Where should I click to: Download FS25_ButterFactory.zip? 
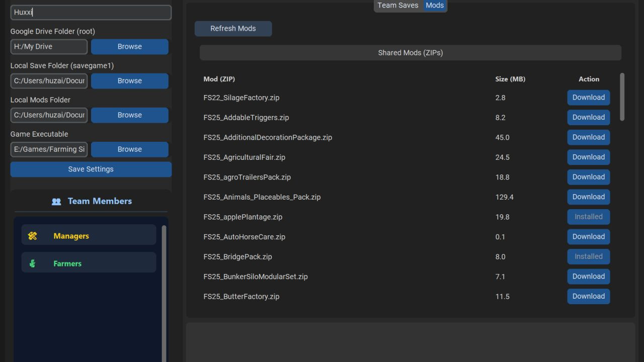(x=588, y=296)
